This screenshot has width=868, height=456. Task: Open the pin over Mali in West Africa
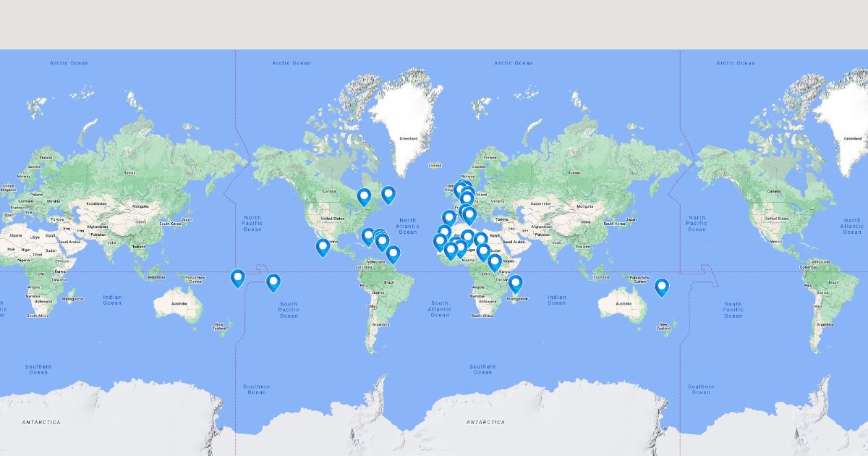[x=460, y=248]
